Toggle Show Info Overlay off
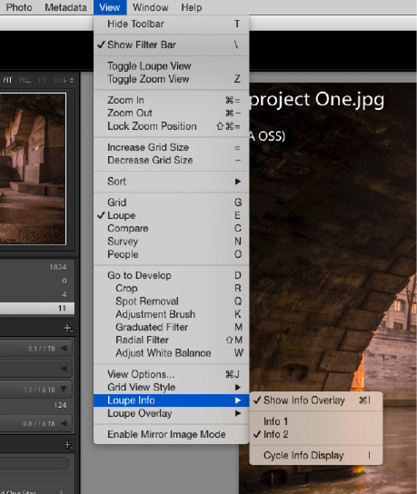Viewport: 417px width, 494px height. coord(316,400)
